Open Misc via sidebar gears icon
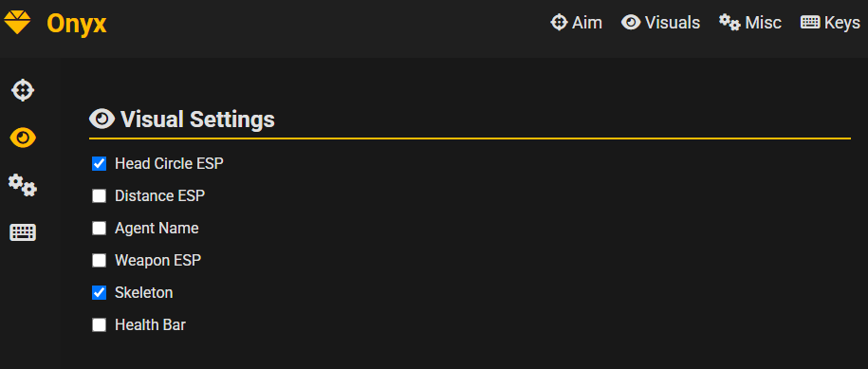The width and height of the screenshot is (868, 369). [23, 185]
